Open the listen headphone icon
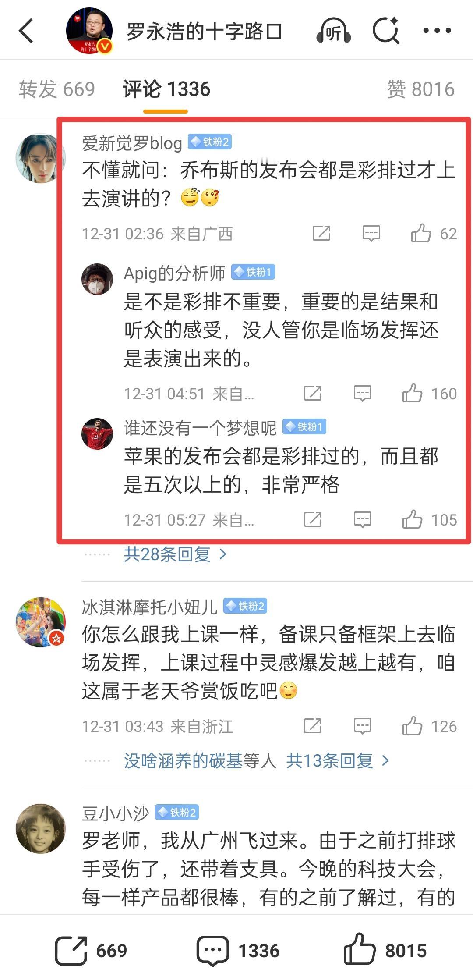 pyautogui.click(x=333, y=31)
